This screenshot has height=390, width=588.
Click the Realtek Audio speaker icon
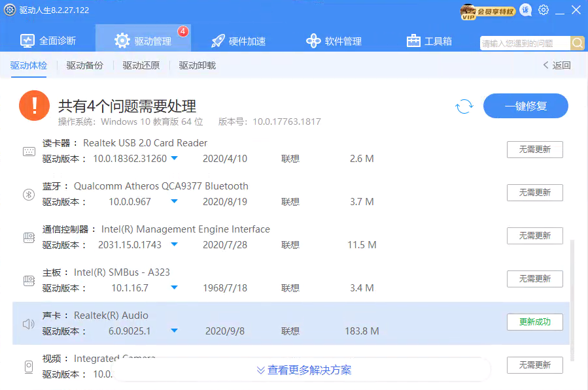tap(29, 323)
